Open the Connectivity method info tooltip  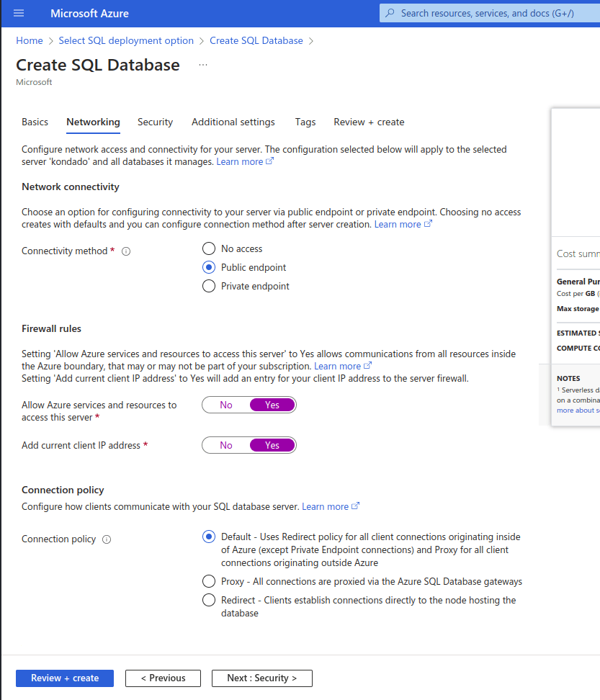click(x=126, y=251)
